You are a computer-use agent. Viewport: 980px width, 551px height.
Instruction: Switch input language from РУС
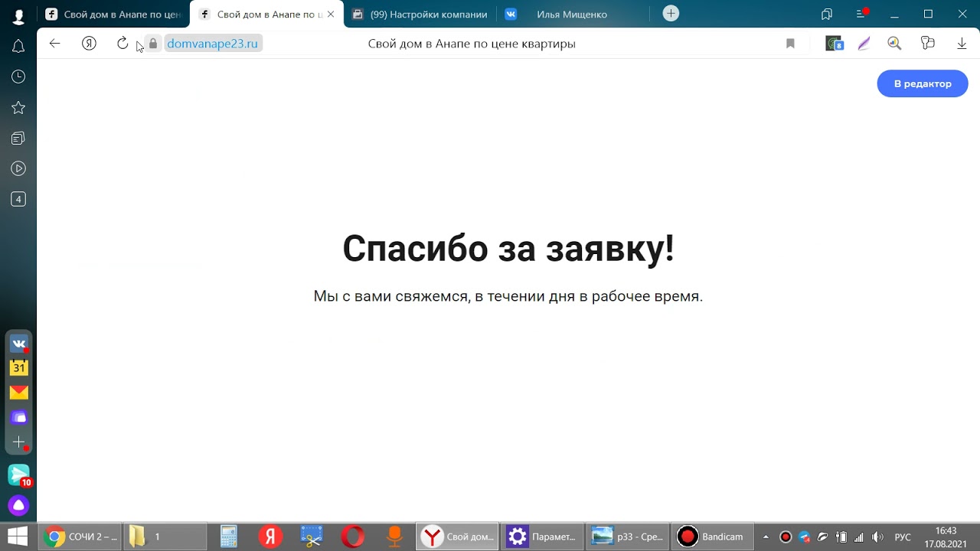(903, 537)
